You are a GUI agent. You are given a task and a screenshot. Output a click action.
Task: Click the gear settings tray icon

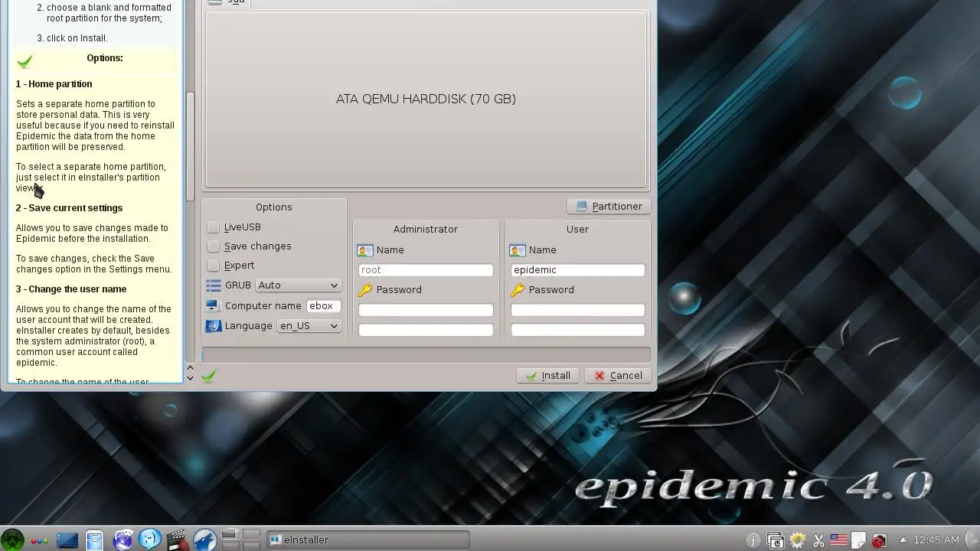point(797,540)
